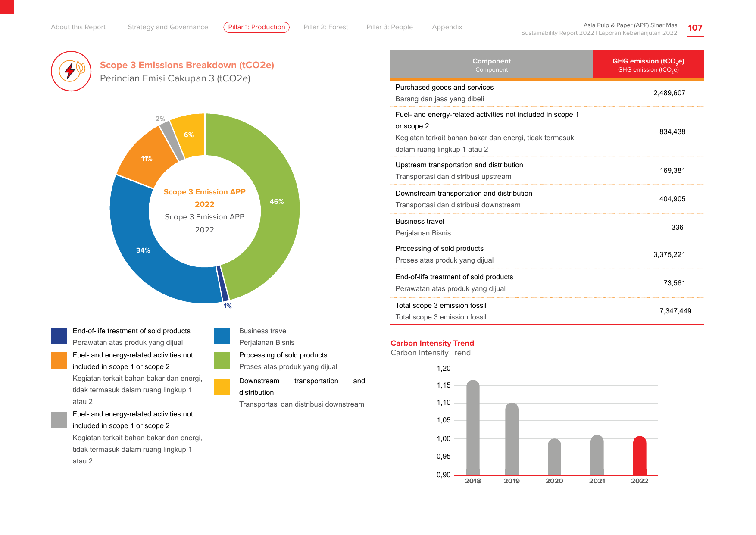This screenshot has height=535, width=756.
Task: Click the 2% label above the donut
Action: tap(160, 119)
